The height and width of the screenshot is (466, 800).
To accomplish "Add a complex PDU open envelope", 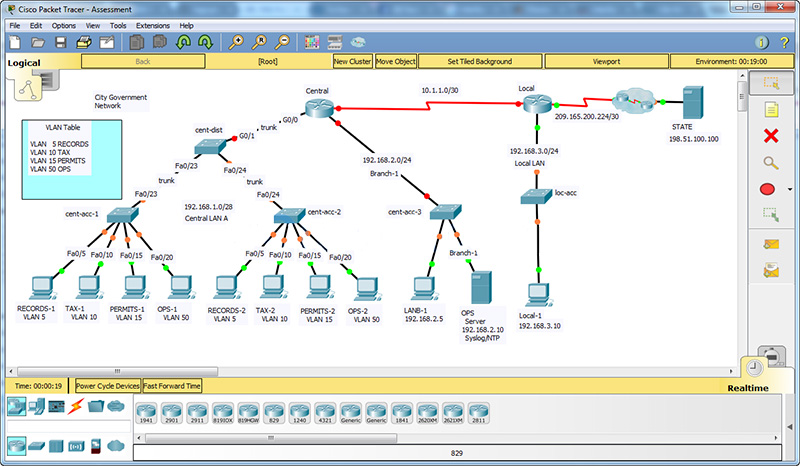I will [x=771, y=270].
